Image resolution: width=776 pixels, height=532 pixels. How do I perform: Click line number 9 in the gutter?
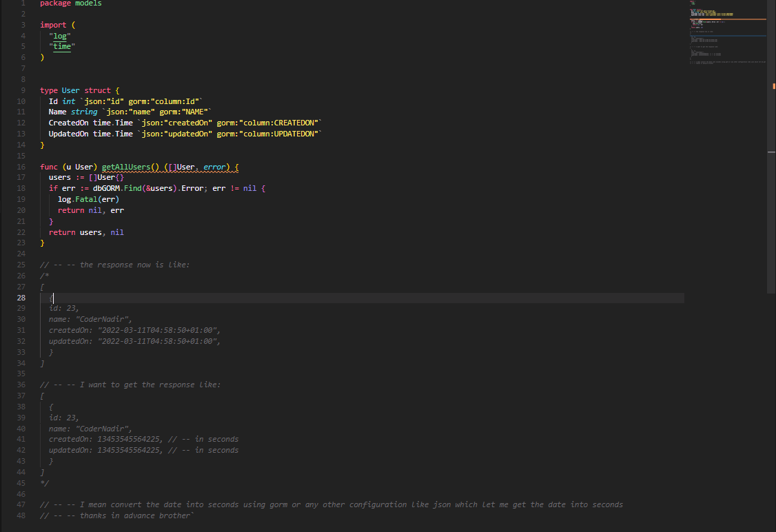point(23,90)
